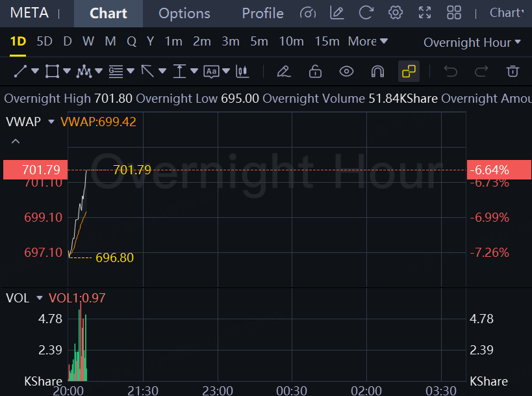The width and height of the screenshot is (532, 396).
Task: Switch to the Options tab
Action: click(184, 14)
